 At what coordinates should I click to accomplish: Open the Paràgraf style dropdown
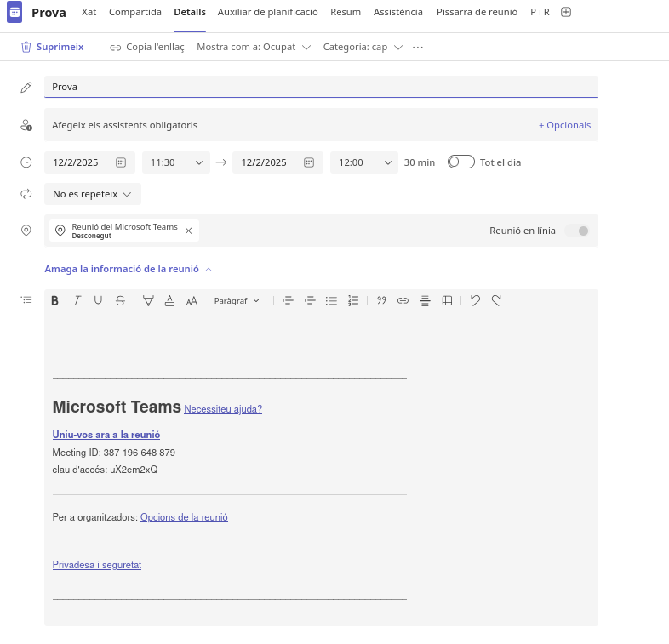pos(237,301)
